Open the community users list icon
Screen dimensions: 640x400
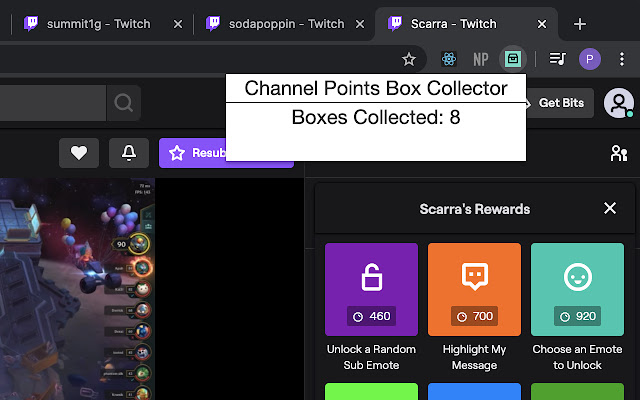coord(619,153)
